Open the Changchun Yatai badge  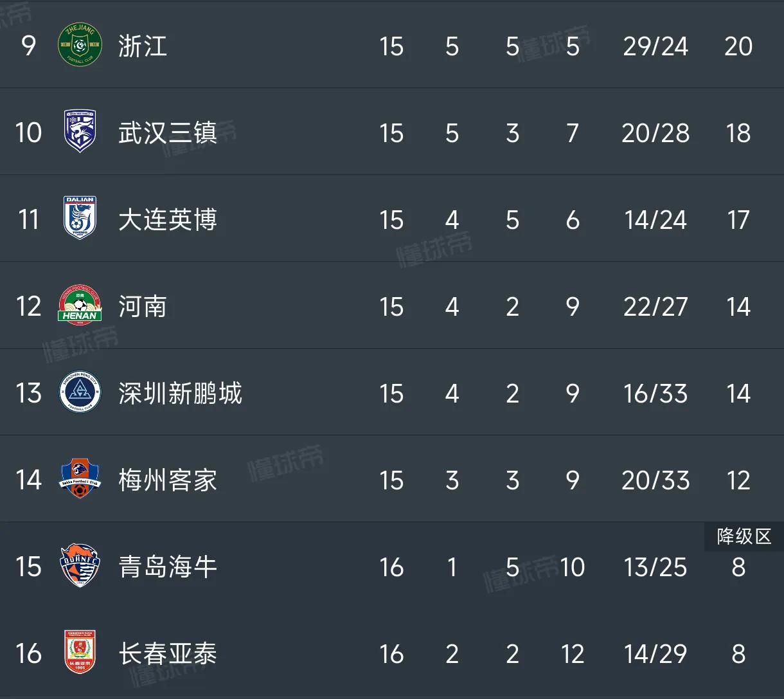coord(80,653)
